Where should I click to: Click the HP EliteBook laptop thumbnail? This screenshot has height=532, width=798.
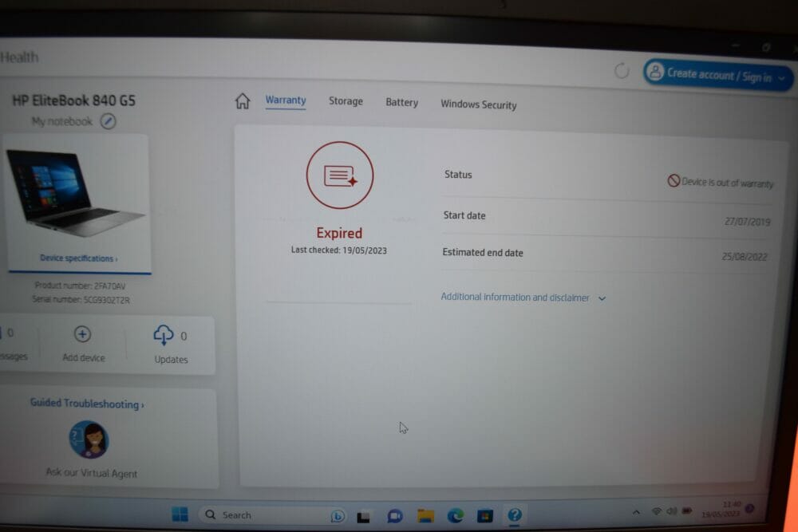point(75,193)
